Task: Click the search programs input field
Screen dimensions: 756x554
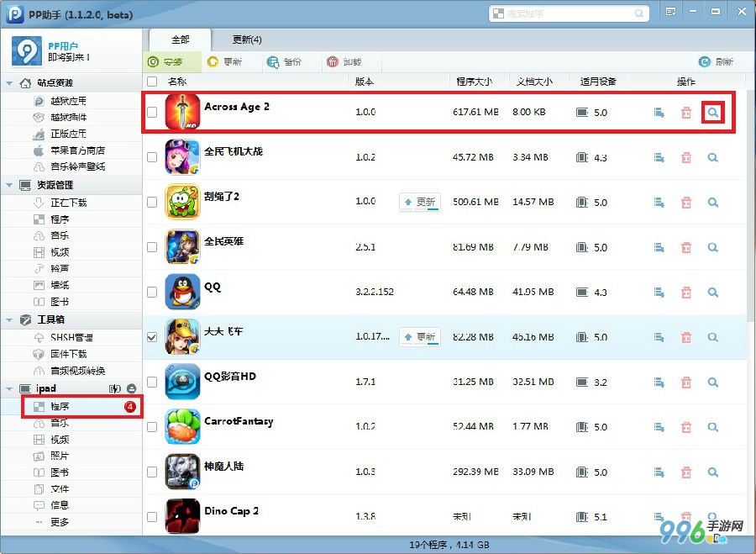Action: pos(569,13)
